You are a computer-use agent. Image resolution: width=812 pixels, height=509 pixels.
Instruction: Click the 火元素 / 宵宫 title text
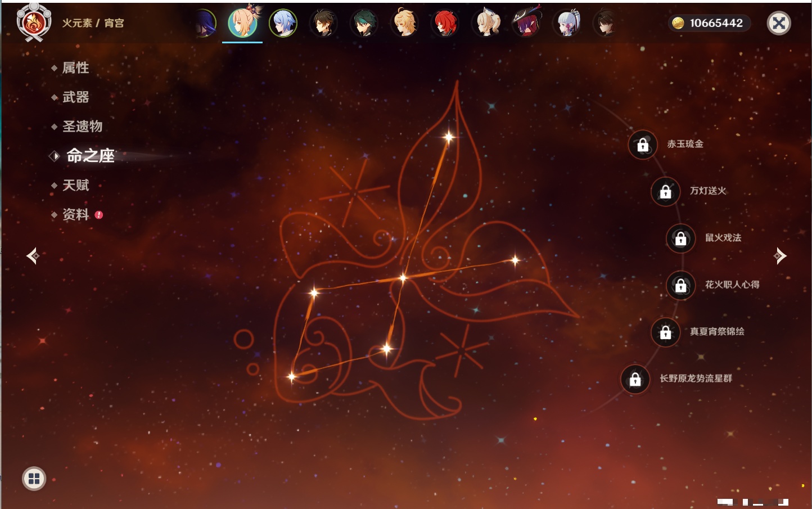93,23
